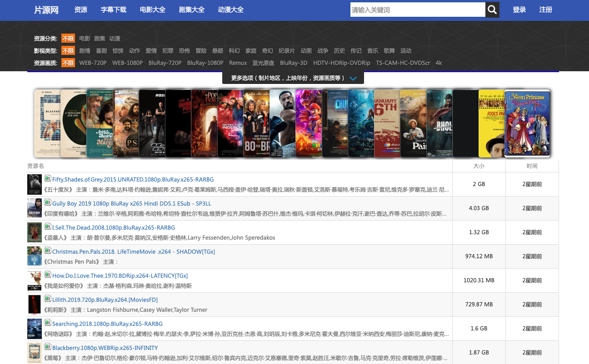Select 不限 for 资源画质 filter
Screen dimensions: 589x364
pyautogui.click(x=68, y=63)
